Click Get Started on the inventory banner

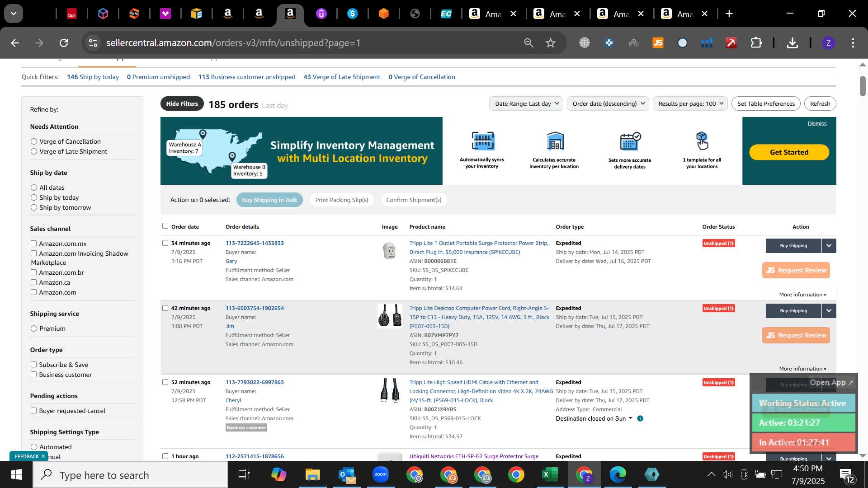point(789,152)
